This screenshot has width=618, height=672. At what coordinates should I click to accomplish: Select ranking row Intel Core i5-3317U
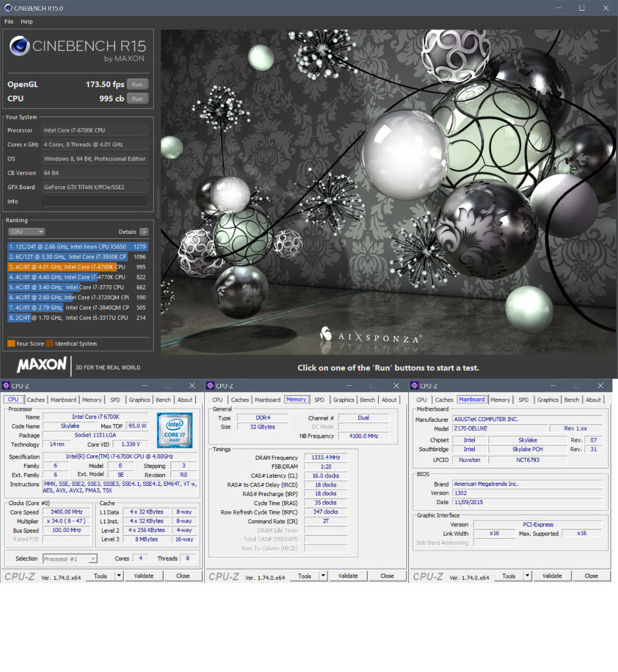[x=78, y=318]
